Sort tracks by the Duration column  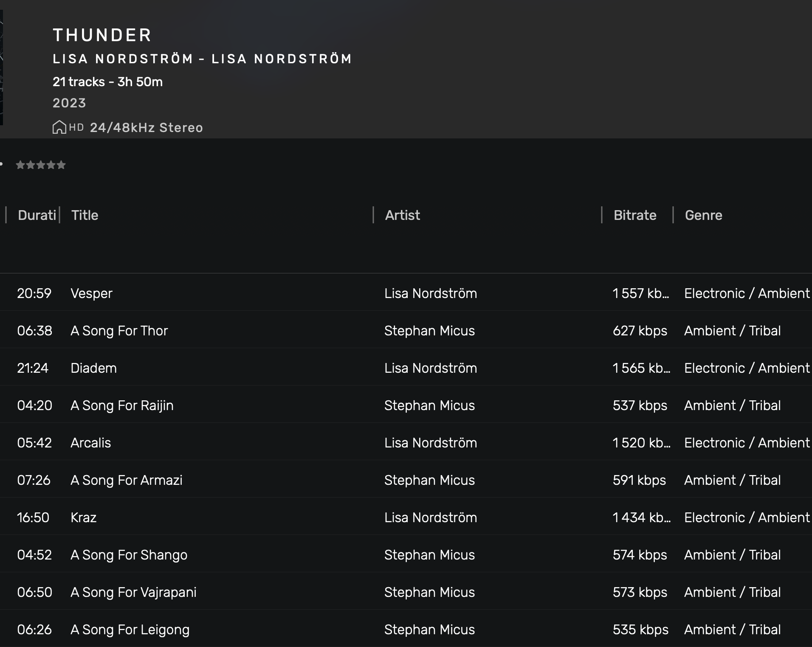pyautogui.click(x=37, y=215)
